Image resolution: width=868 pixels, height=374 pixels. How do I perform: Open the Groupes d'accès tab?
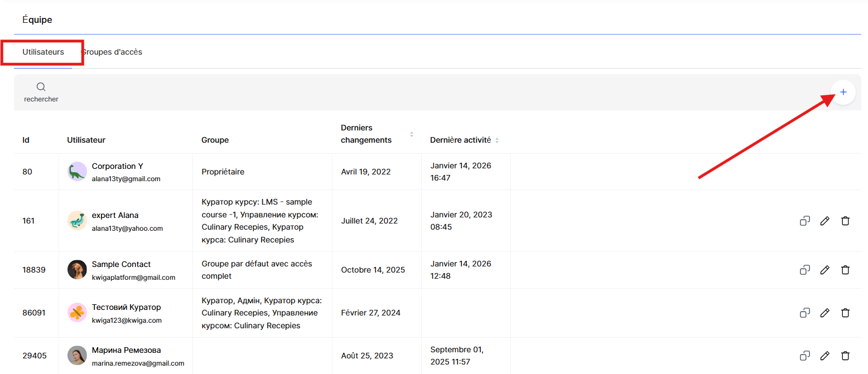(x=112, y=52)
